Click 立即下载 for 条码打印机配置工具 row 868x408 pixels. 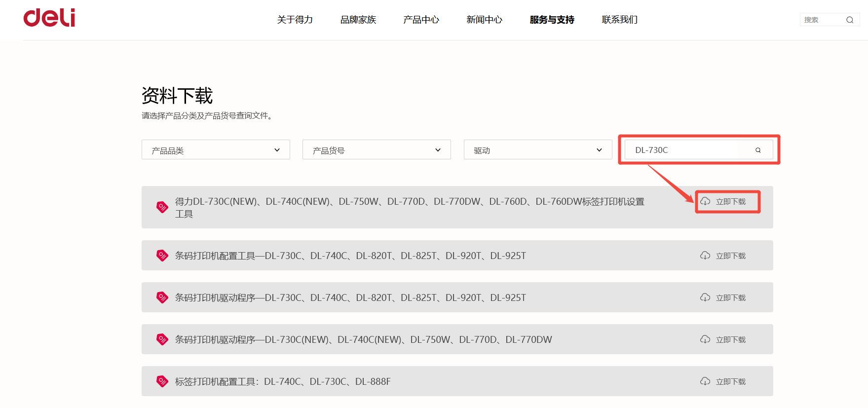731,256
